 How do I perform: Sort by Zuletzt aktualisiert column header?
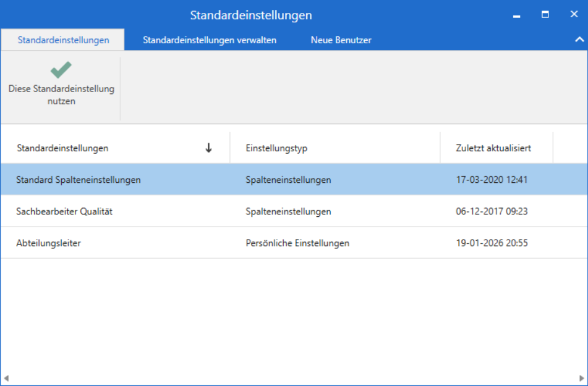click(496, 148)
